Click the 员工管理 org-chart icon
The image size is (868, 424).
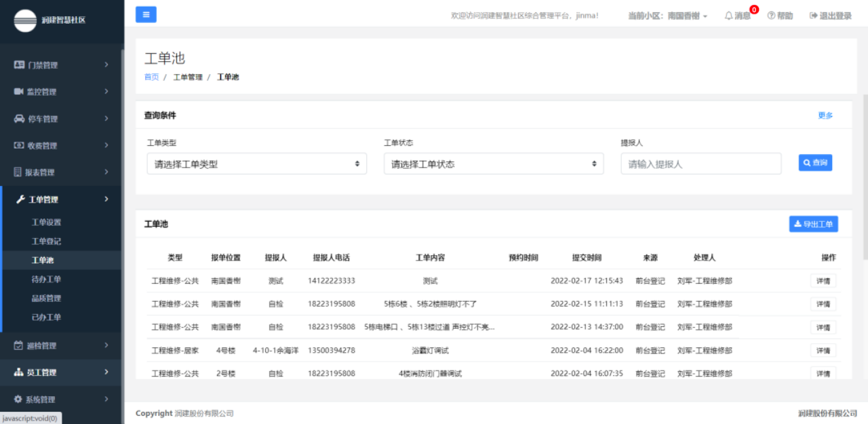click(19, 372)
